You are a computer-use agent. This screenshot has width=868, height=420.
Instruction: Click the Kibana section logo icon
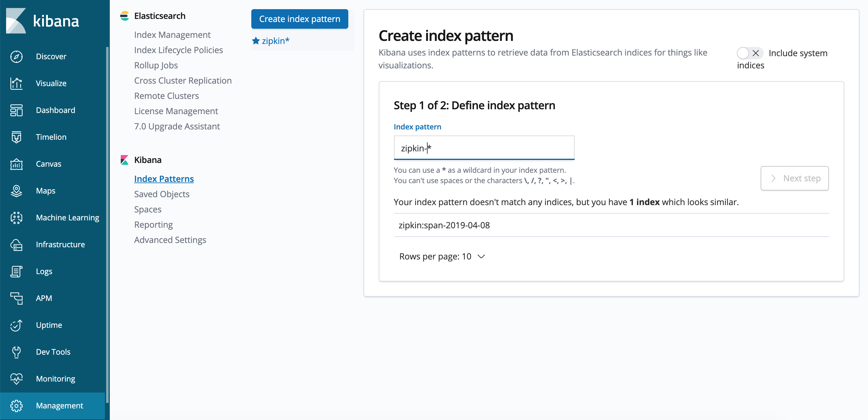pyautogui.click(x=124, y=160)
